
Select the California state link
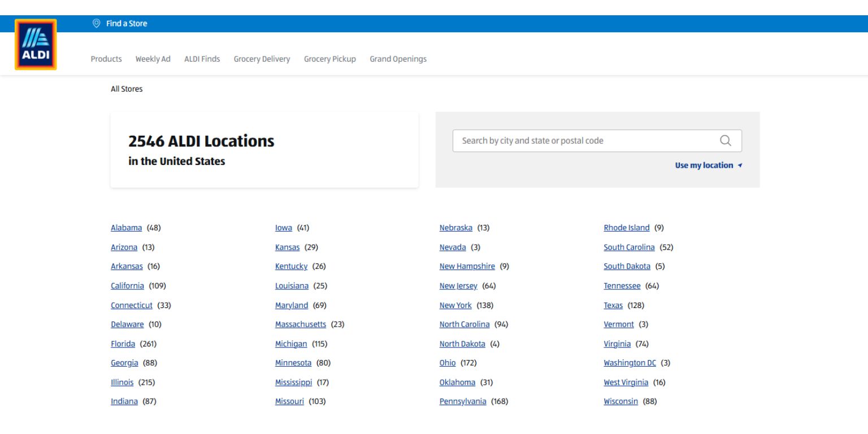[127, 285]
